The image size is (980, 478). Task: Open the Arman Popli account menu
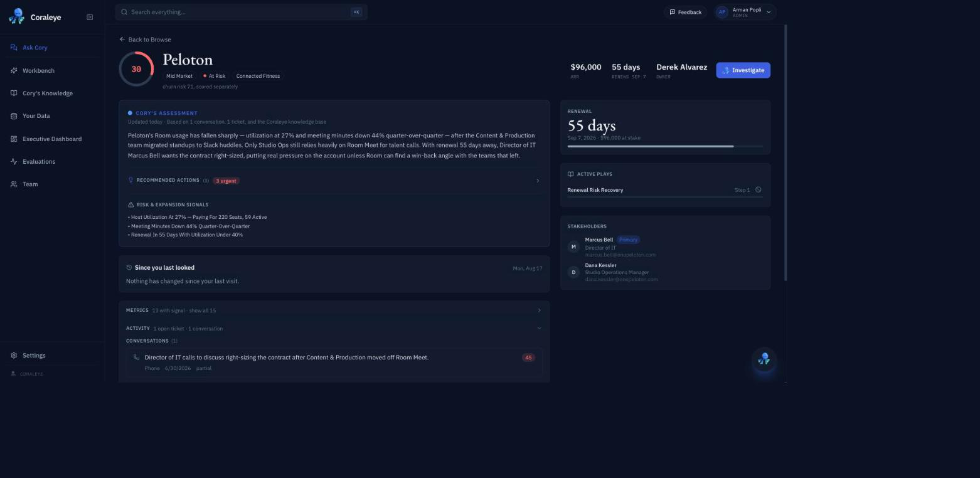(745, 12)
